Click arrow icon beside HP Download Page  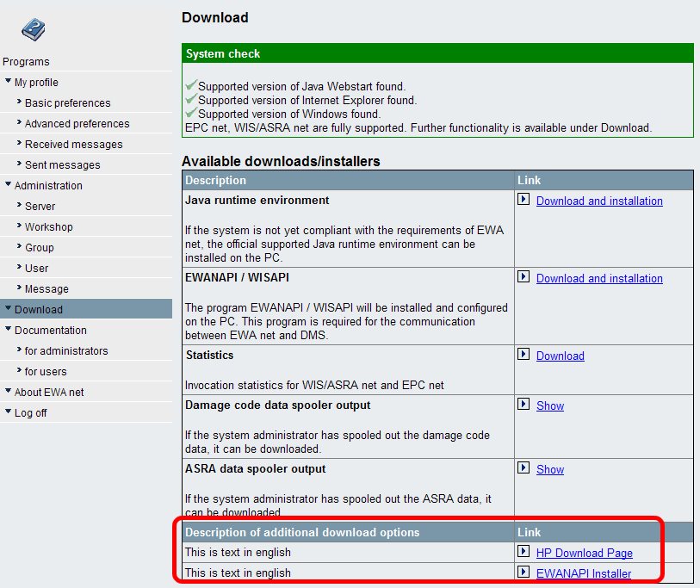point(523,552)
